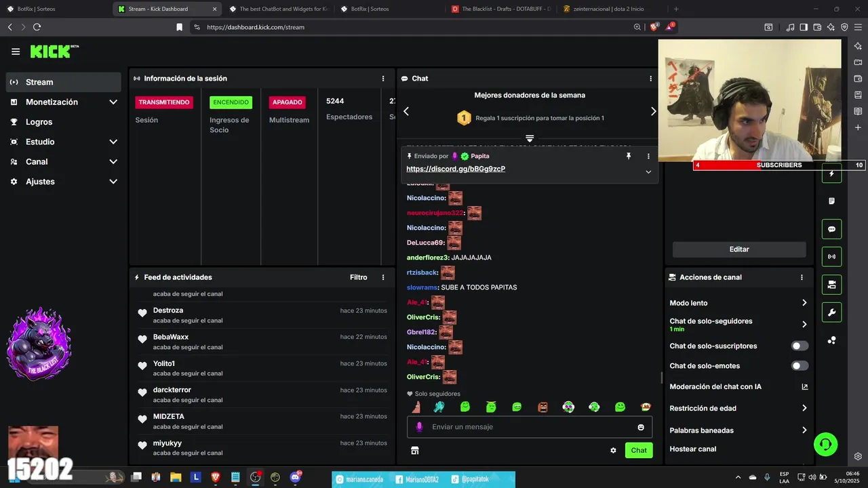Open the emoji picker in message box

(x=641, y=427)
